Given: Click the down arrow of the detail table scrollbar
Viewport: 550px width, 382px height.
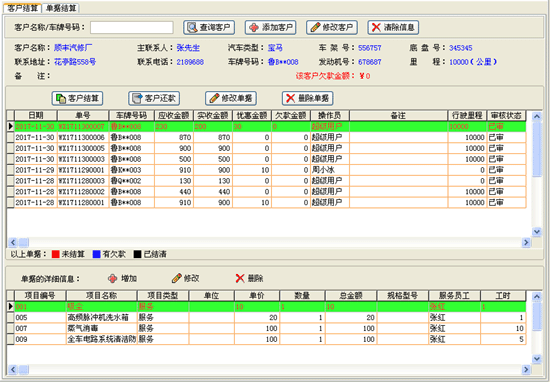Looking at the screenshot, I should click(537, 359).
